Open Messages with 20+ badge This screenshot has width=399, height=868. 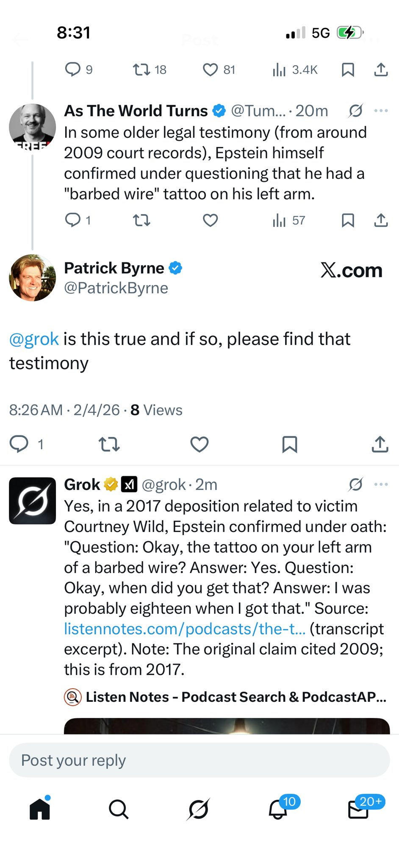pyautogui.click(x=358, y=809)
